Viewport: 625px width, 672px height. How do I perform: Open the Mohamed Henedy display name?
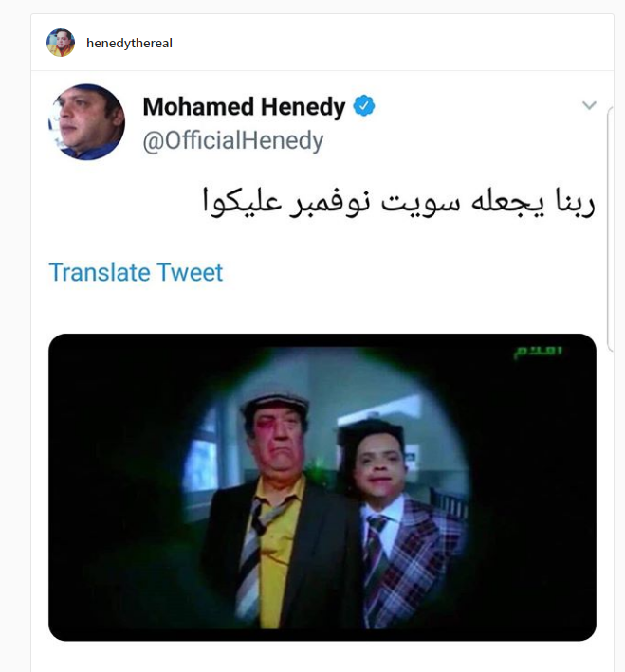pos(244,106)
